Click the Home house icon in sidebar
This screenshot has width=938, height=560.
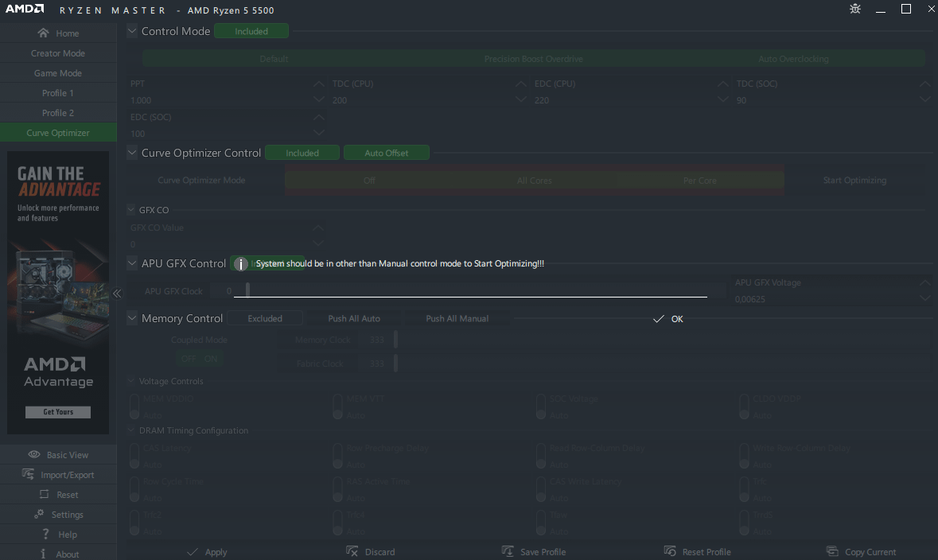pos(43,33)
